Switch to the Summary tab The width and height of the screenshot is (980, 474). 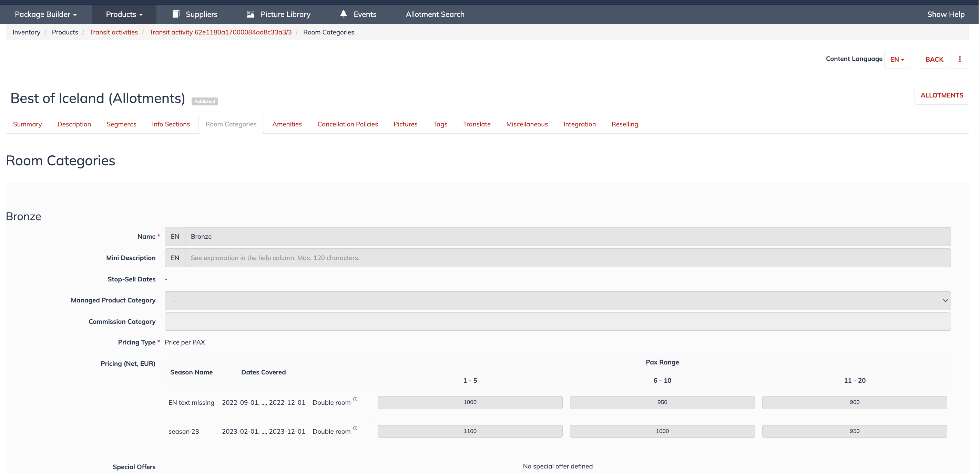27,124
